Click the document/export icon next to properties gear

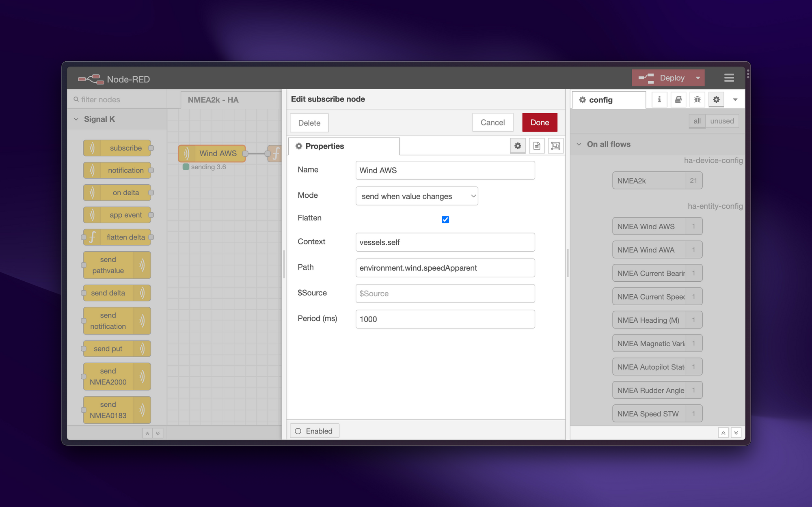coord(536,146)
